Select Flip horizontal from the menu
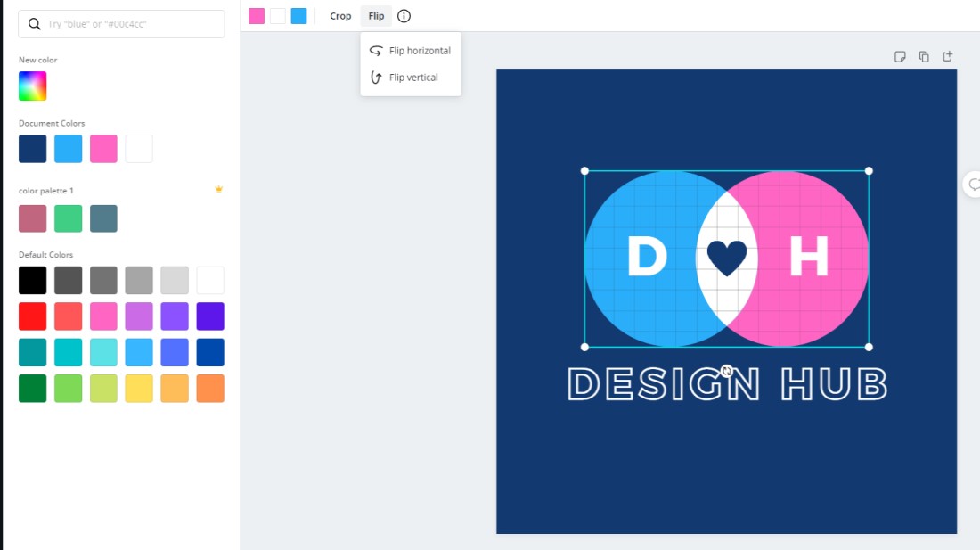 (411, 51)
